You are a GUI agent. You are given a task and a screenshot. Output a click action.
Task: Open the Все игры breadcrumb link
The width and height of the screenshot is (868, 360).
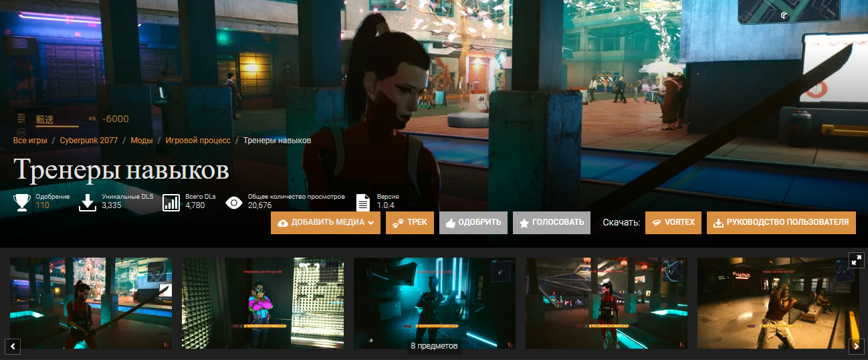click(30, 141)
